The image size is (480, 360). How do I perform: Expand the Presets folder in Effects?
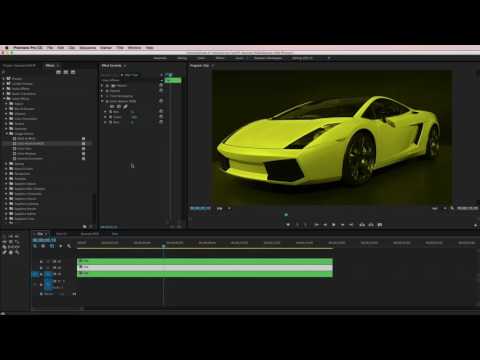coord(4,79)
